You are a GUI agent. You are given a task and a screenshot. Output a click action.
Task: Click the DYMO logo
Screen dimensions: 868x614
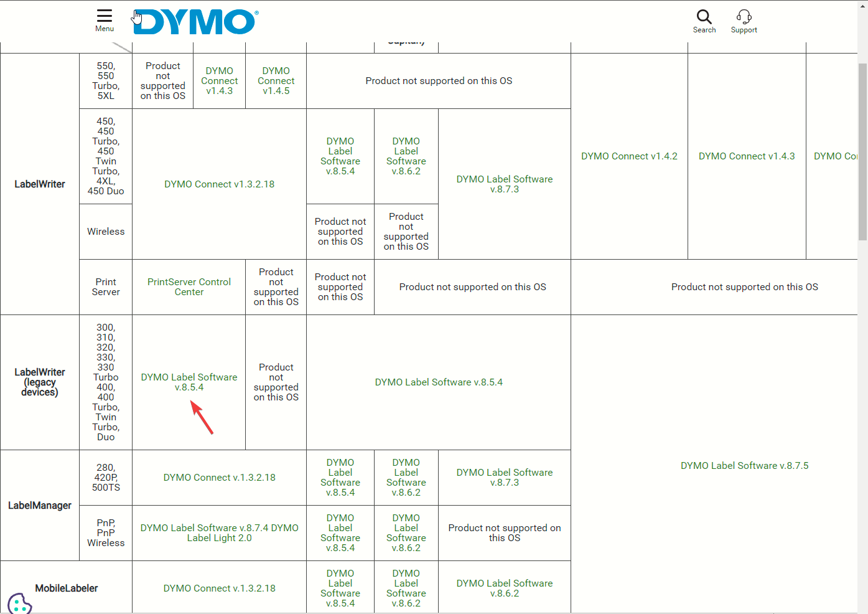click(x=195, y=22)
